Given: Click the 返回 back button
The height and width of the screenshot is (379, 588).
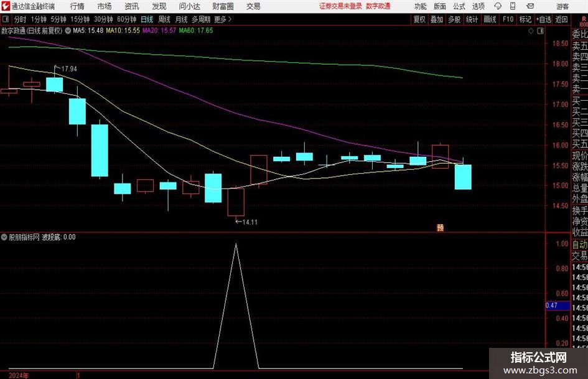Looking at the screenshot, I should tap(561, 19).
